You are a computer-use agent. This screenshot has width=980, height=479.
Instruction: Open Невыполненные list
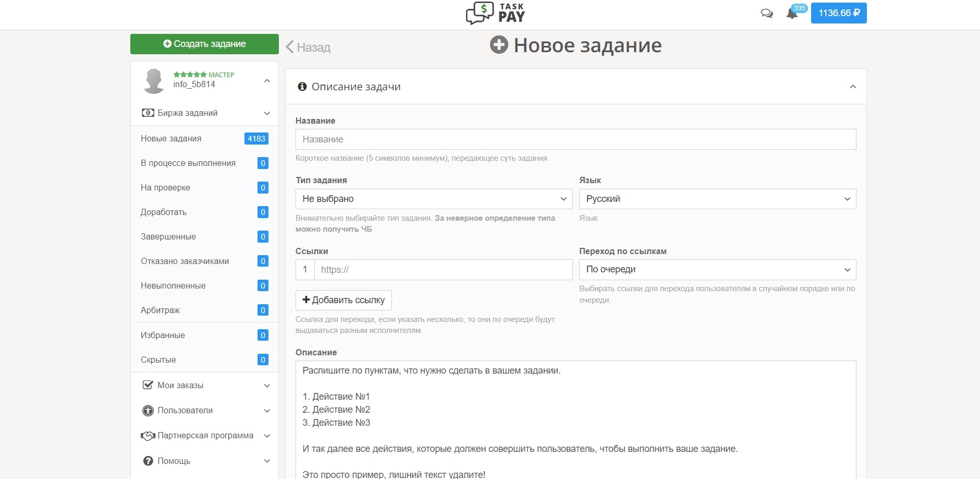(x=204, y=286)
